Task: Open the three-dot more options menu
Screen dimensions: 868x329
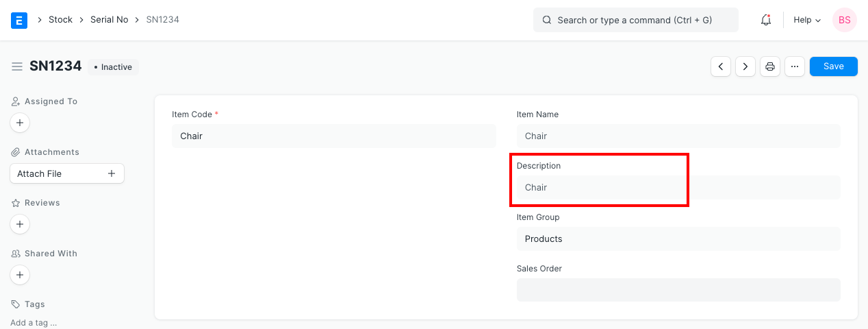Action: click(x=794, y=66)
